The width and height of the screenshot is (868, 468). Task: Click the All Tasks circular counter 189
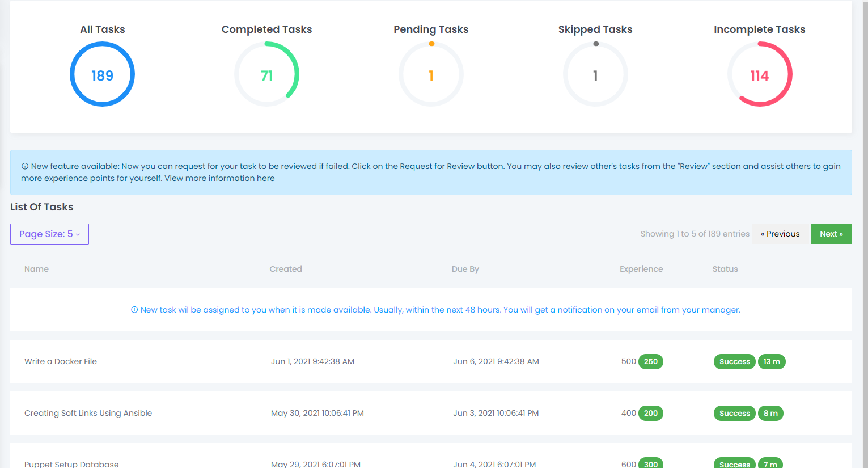(102, 74)
